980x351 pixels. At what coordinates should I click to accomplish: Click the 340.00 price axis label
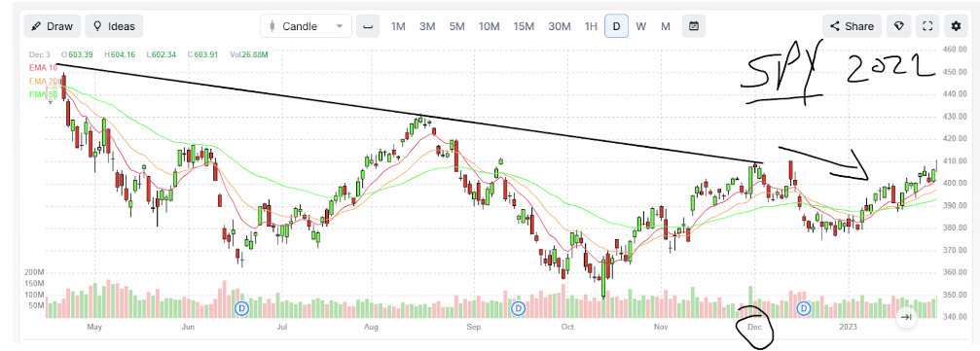click(955, 317)
